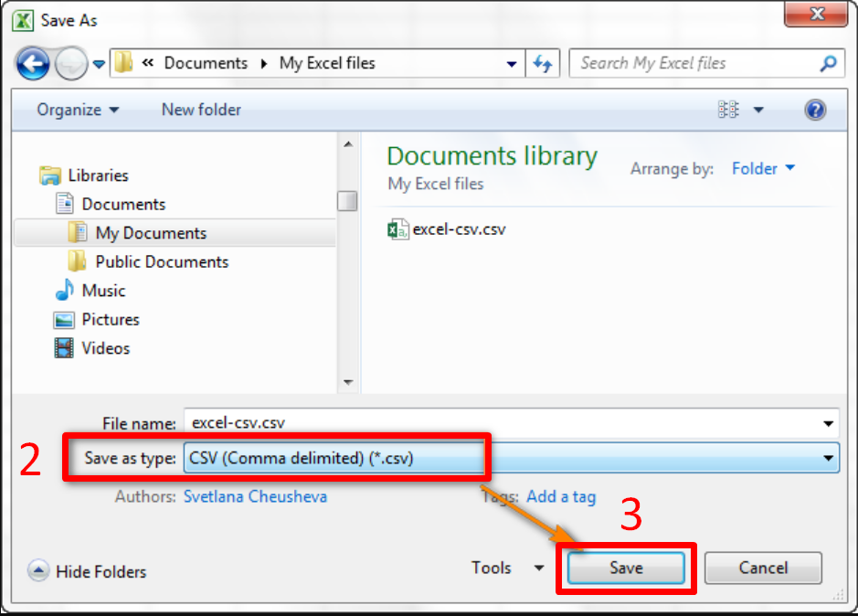Select Documents library in navigation pane
The height and width of the screenshot is (616, 858).
(123, 204)
